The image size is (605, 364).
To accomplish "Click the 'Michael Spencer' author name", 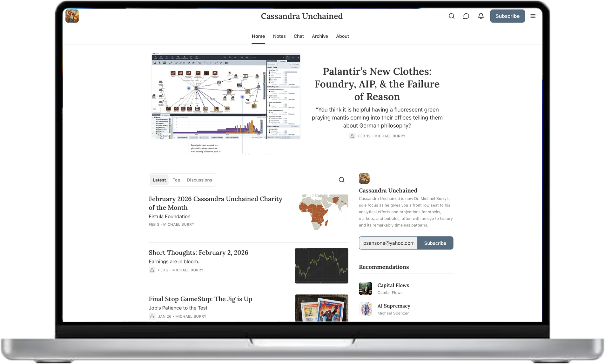I will (393, 313).
